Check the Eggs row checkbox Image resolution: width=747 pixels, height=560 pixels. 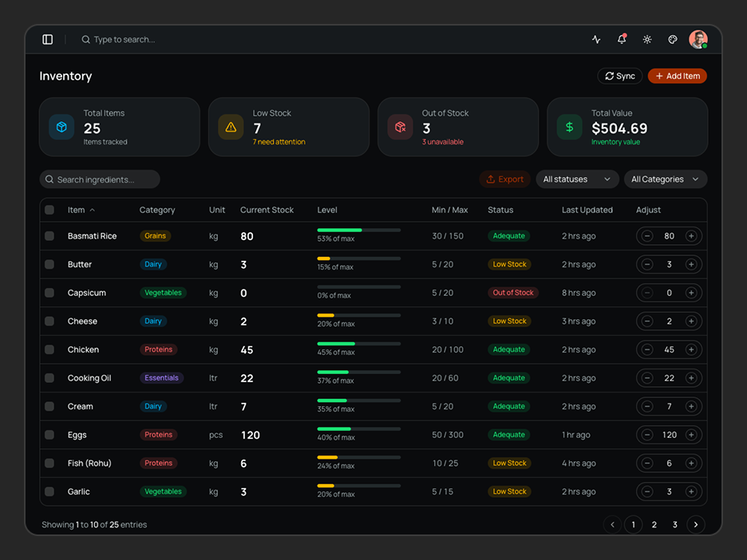[x=49, y=435]
